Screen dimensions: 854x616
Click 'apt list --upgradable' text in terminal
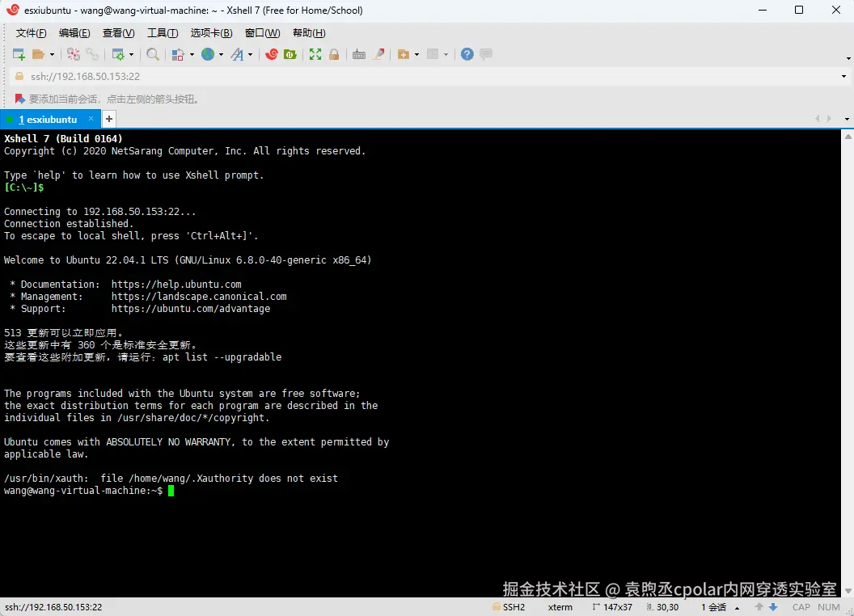tap(222, 357)
